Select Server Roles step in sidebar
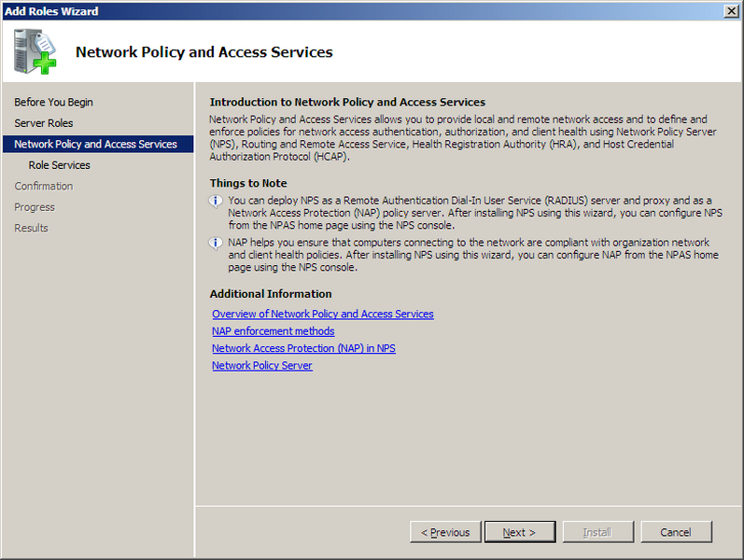Viewport: 744px width, 560px height. pos(44,123)
